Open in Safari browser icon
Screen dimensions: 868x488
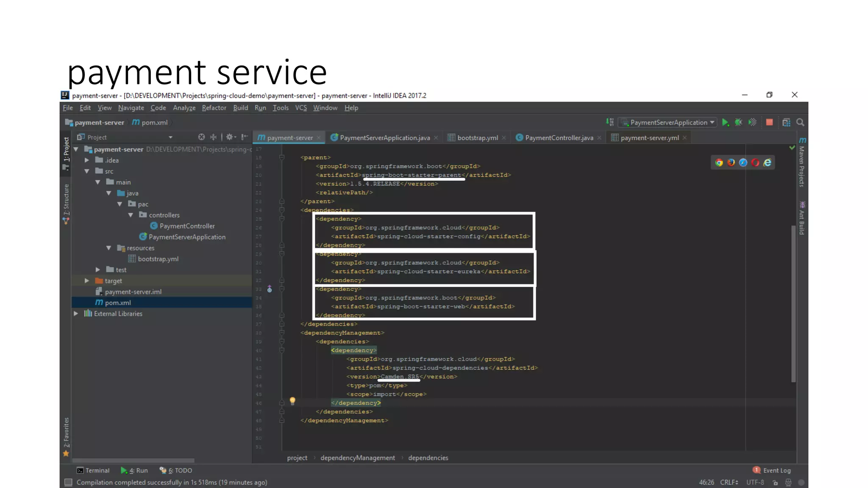[743, 163]
